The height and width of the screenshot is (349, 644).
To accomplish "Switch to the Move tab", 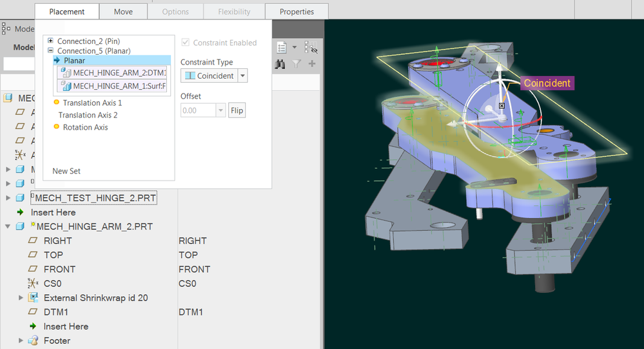I will [x=123, y=12].
